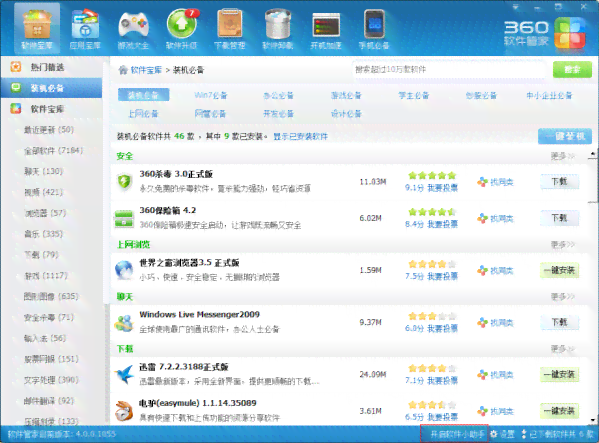The width and height of the screenshot is (599, 443).
Task: Open the 软件卸载 trash bin icon
Action: (x=278, y=28)
